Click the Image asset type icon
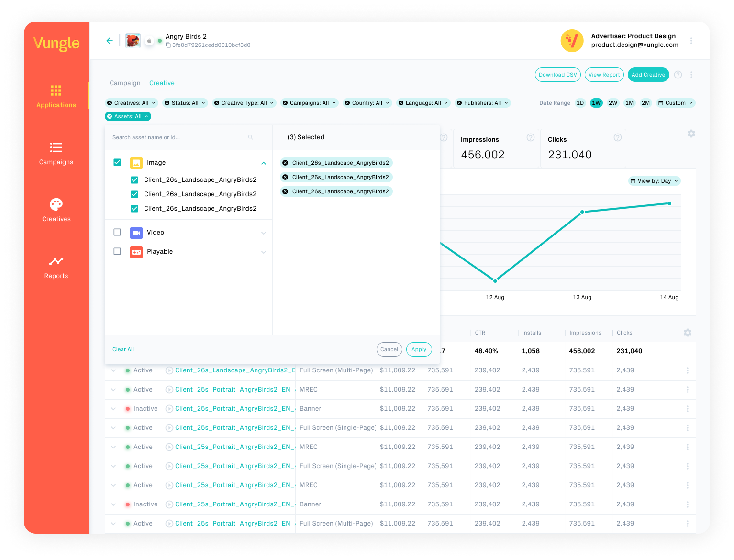Viewport: 734px width, 560px height. [136, 163]
